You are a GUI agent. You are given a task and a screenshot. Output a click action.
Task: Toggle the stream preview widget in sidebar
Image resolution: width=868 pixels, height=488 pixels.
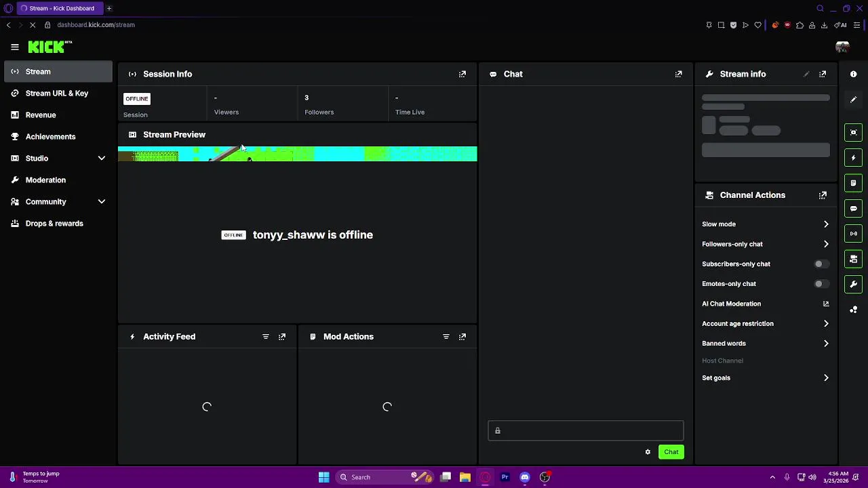click(x=854, y=132)
